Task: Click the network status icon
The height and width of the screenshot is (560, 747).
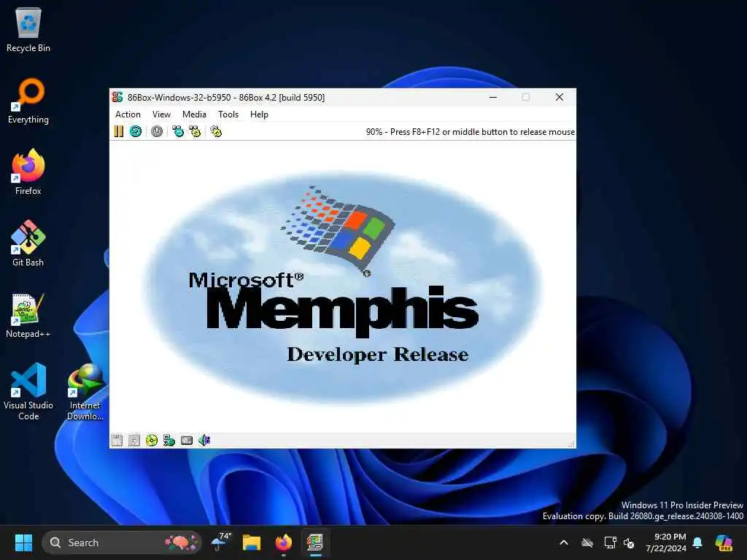Action: tap(169, 440)
